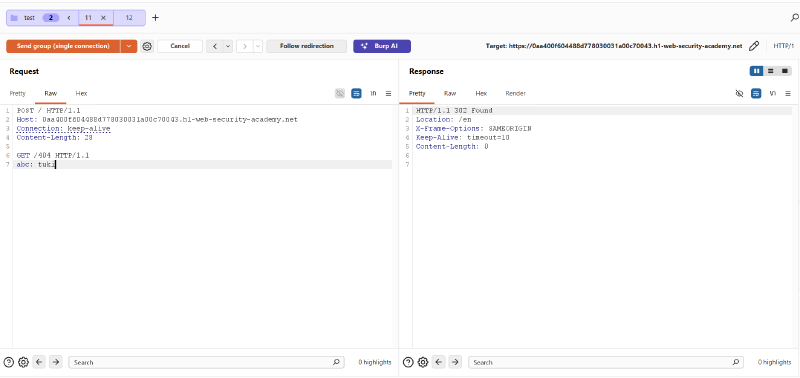Click the 'Location: /en' response header
Screen dimensions: 800x378
443,120
